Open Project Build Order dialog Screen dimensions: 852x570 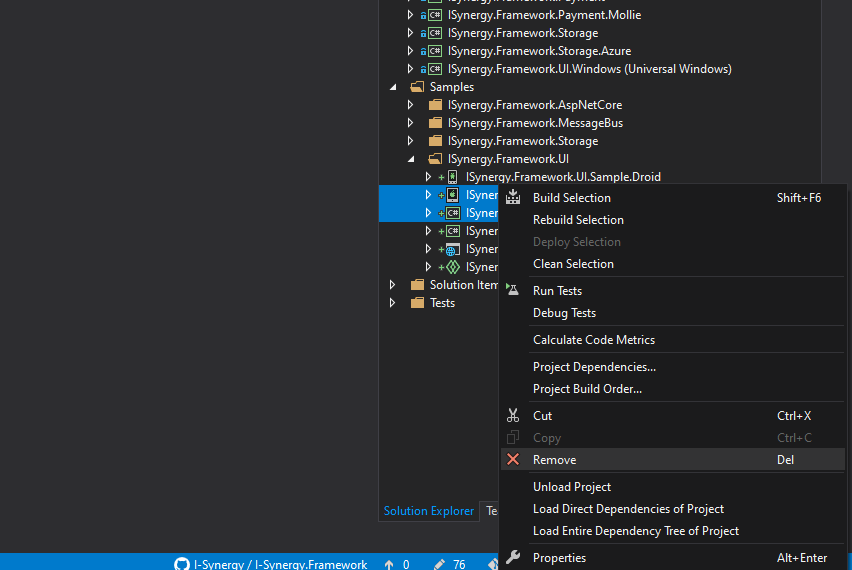click(x=673, y=389)
